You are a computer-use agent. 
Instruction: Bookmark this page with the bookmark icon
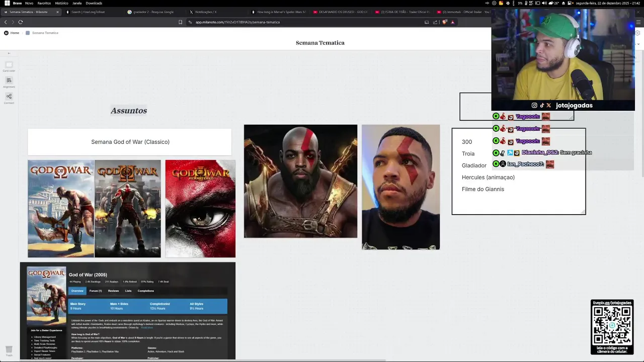click(180, 22)
